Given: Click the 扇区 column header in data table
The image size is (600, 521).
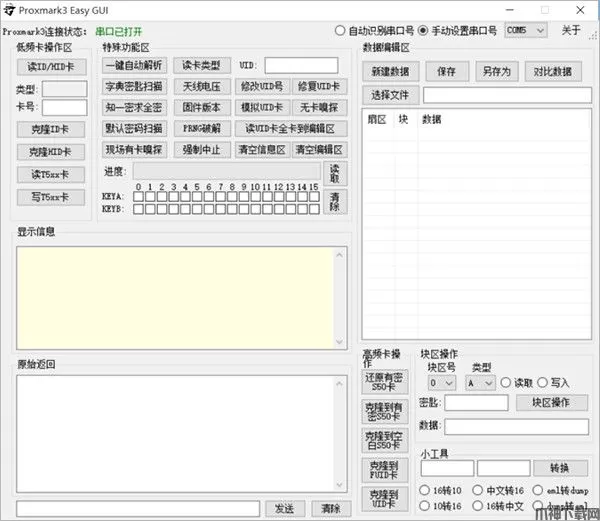Looking at the screenshot, I should pyautogui.click(x=377, y=120).
